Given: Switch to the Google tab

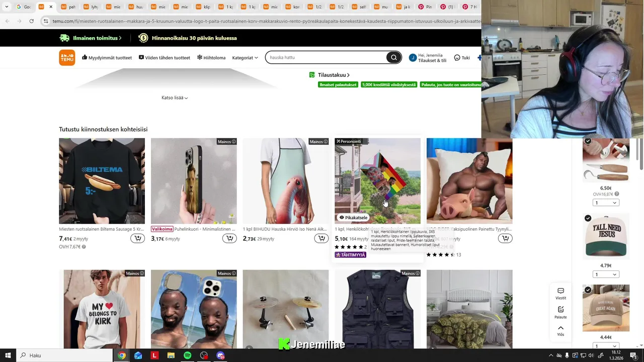Looking at the screenshot, I should coord(24,7).
